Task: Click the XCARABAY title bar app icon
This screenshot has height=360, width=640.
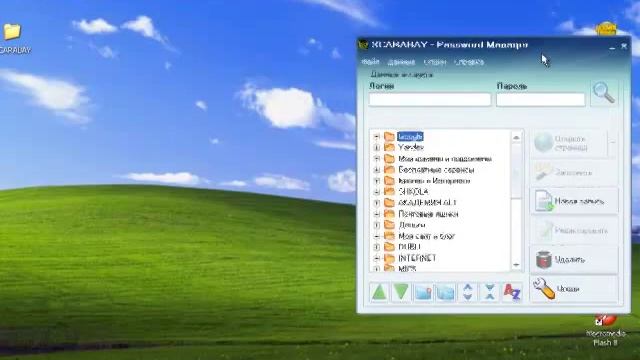Action: point(363,44)
